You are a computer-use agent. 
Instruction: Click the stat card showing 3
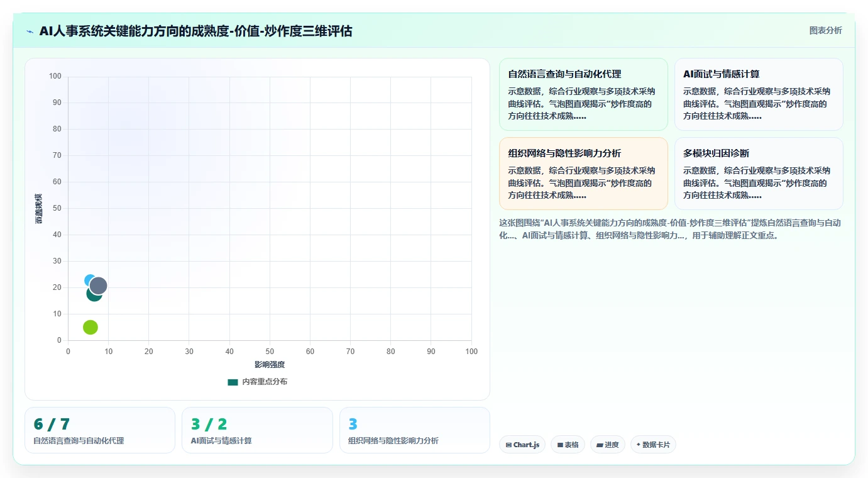415,430
